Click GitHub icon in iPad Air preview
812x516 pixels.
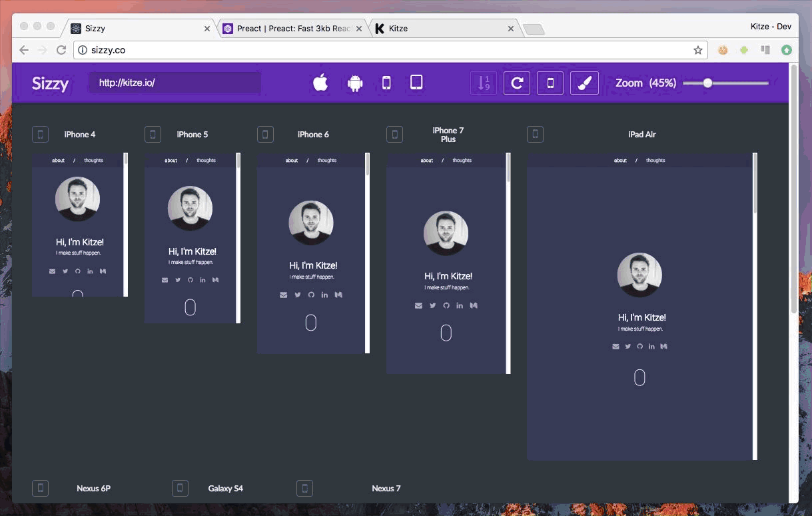coord(639,346)
